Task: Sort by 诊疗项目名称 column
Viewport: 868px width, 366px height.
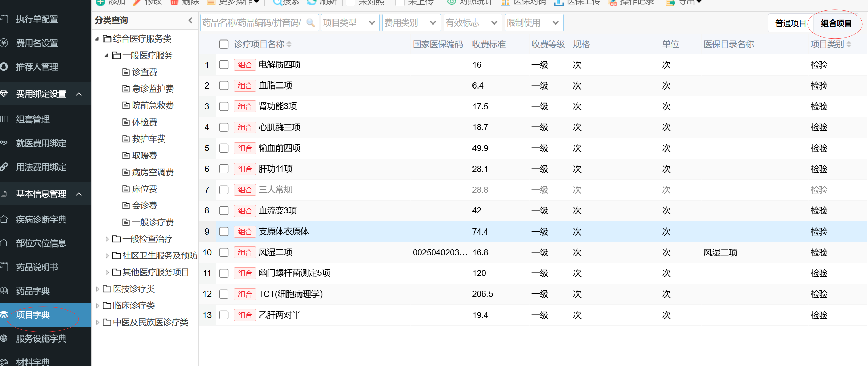Action: (x=289, y=44)
